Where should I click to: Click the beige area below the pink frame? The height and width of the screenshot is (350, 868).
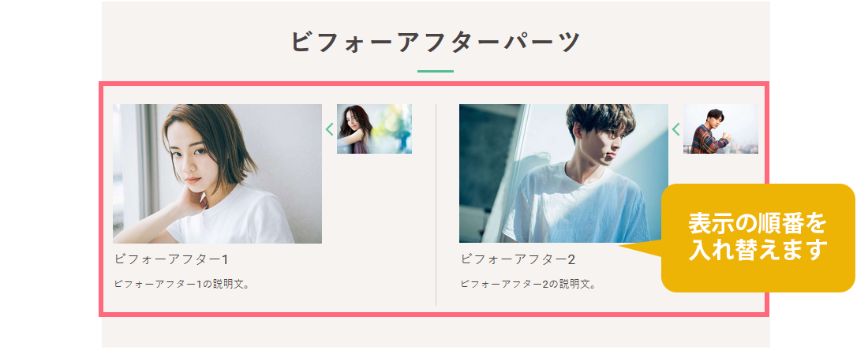pos(436,333)
